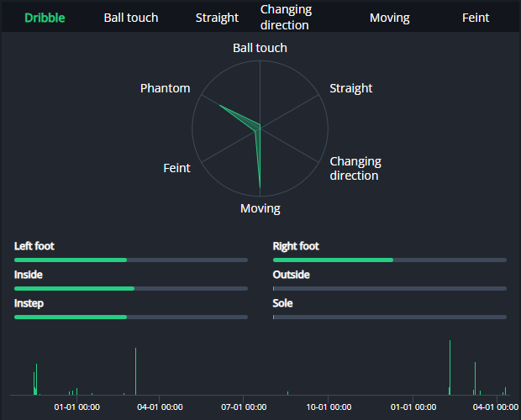This screenshot has width=521, height=420.
Task: Click the Instep progress bar
Action: 131,318
